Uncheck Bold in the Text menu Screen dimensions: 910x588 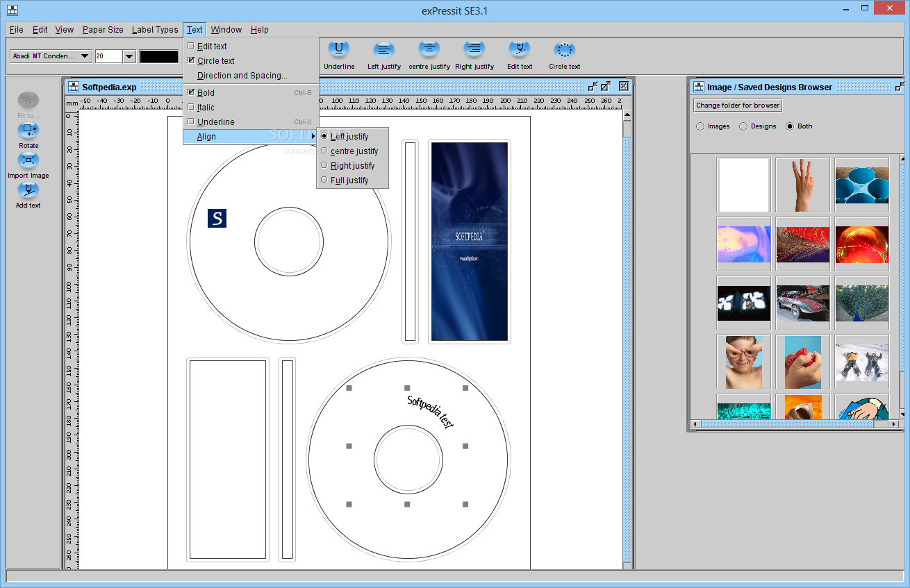[x=191, y=92]
